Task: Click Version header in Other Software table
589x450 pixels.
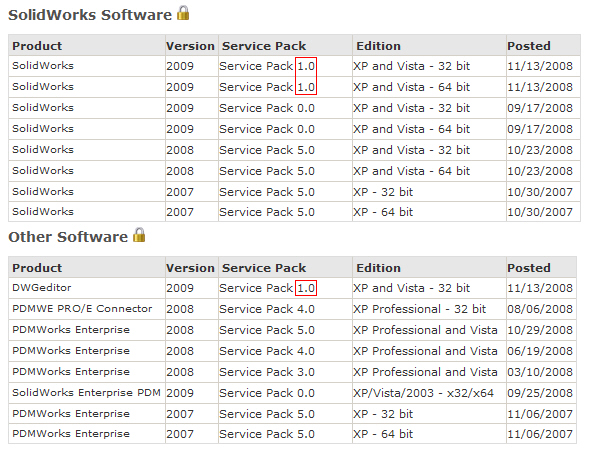Action: (190, 268)
